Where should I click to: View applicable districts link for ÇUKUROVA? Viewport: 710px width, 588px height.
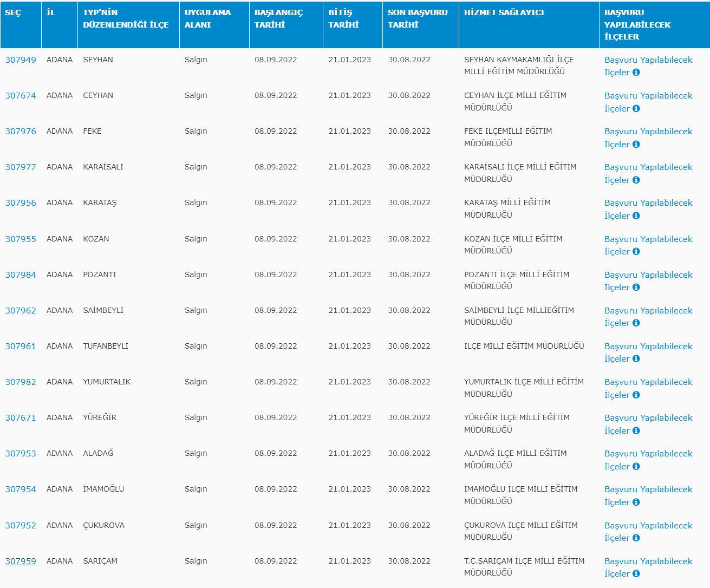coord(648,526)
